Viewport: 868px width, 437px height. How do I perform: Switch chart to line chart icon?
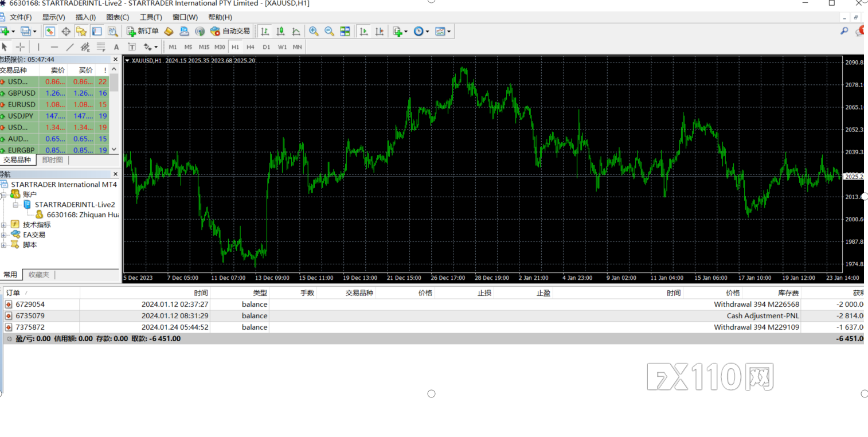point(296,31)
